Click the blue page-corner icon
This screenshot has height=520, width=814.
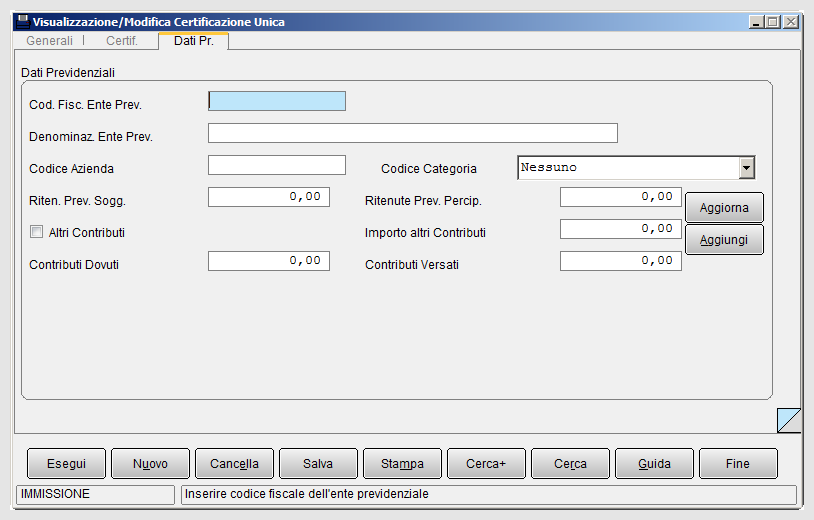789,420
